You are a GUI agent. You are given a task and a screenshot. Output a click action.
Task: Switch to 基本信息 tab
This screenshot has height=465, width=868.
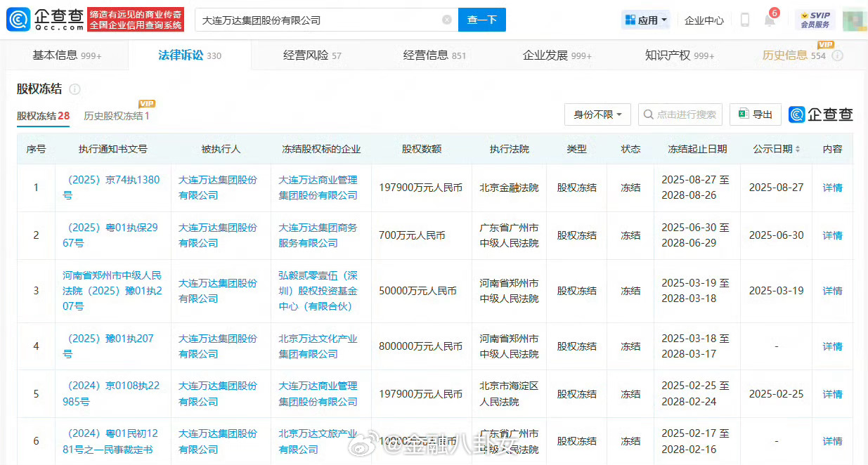click(67, 55)
